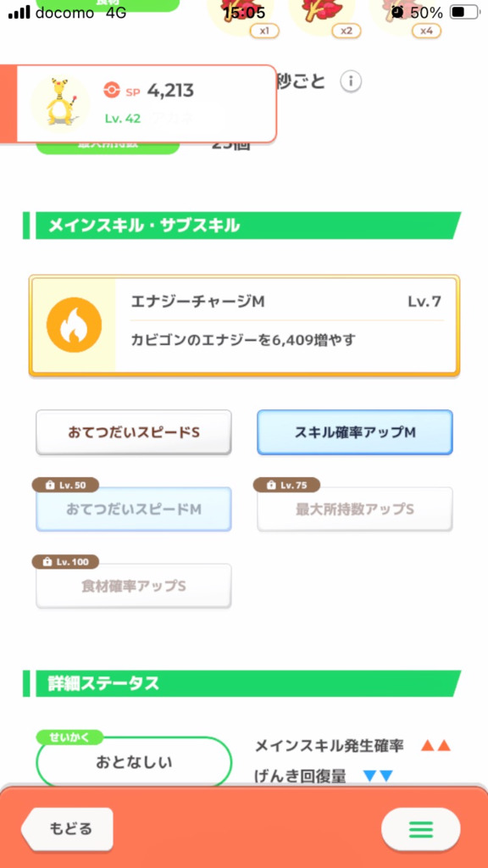
Task: Tap the おとなしい nature box
Action: tap(134, 762)
